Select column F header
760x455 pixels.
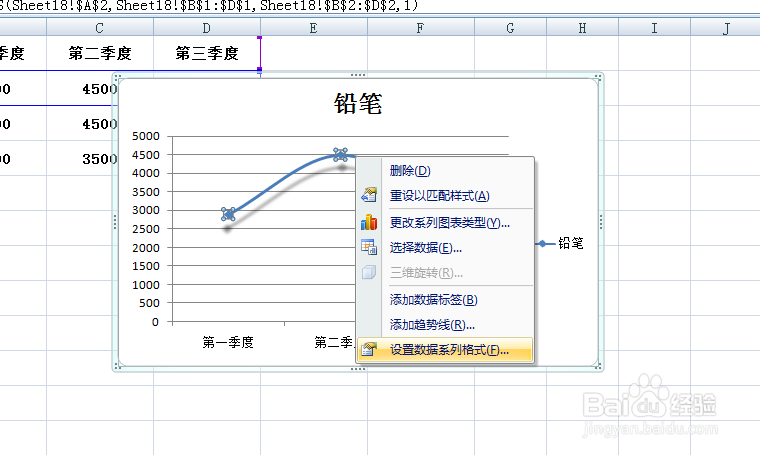coord(420,28)
